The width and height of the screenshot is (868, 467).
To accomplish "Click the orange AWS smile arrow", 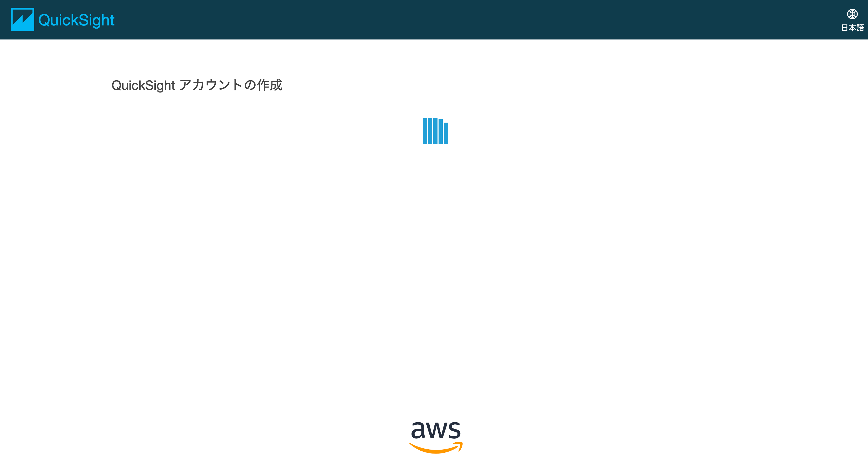I will pyautogui.click(x=436, y=448).
